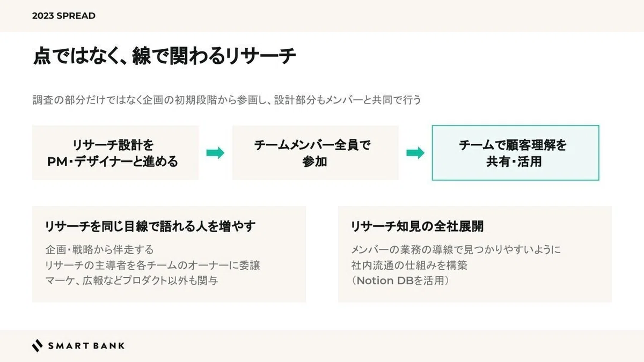Select the チームメンバー全員で参加 box
The image size is (644, 362).
pos(316,153)
